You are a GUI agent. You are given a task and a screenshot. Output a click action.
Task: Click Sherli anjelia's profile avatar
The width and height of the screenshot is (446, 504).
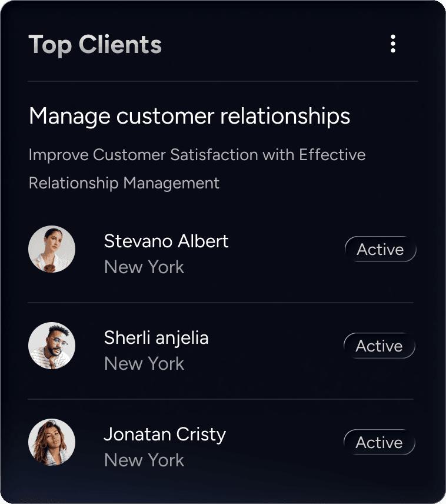click(52, 346)
